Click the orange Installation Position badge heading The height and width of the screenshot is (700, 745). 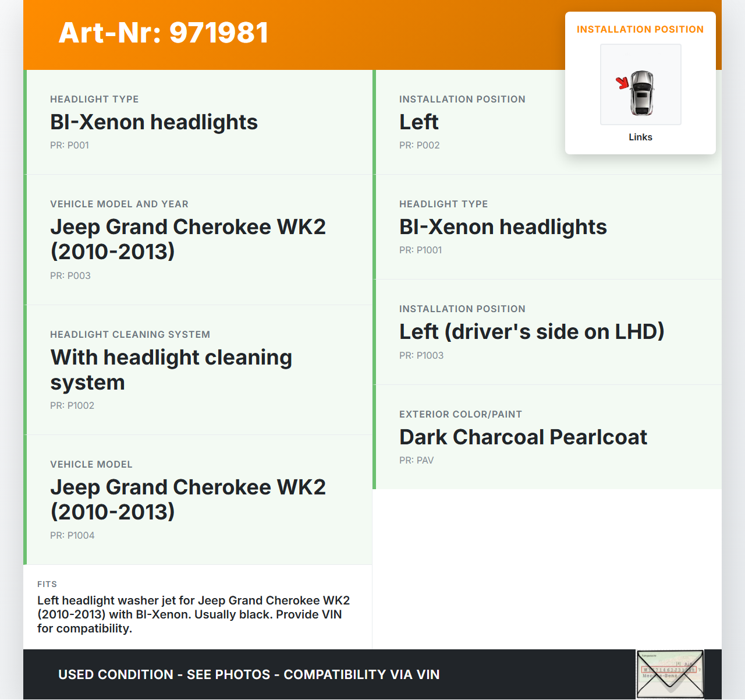(x=640, y=30)
